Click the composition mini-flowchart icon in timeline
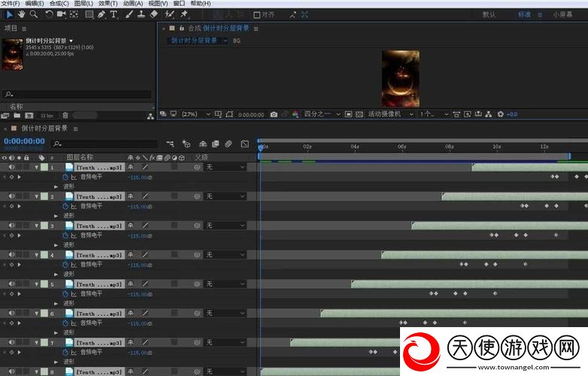The height and width of the screenshot is (376, 588). click(170, 144)
